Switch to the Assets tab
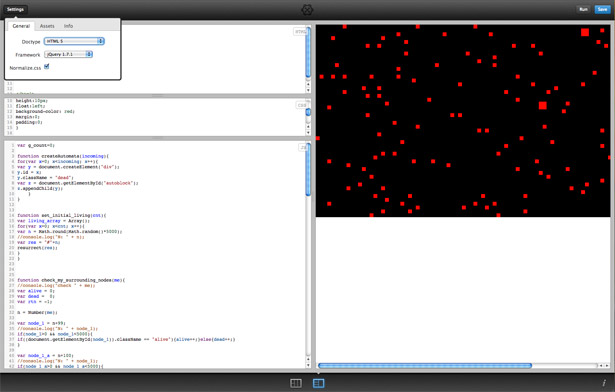This screenshot has width=615, height=392. tap(47, 26)
